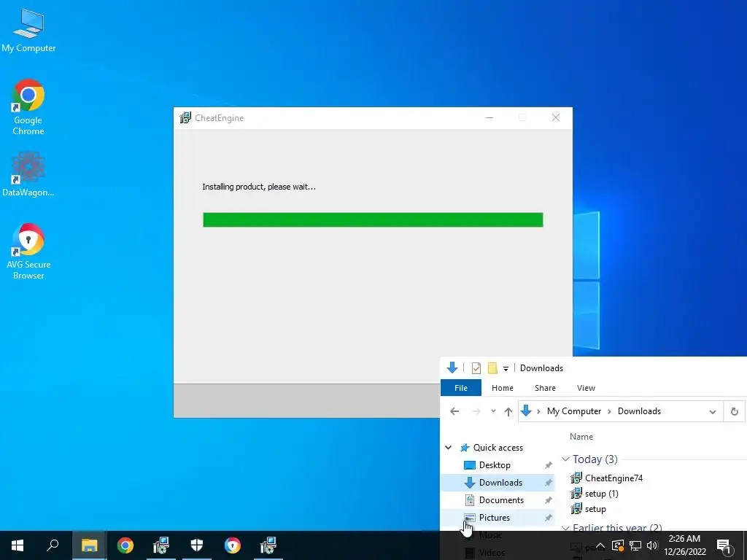The height and width of the screenshot is (560, 747).
Task: Click the pin icon next to Documents
Action: coord(549,500)
